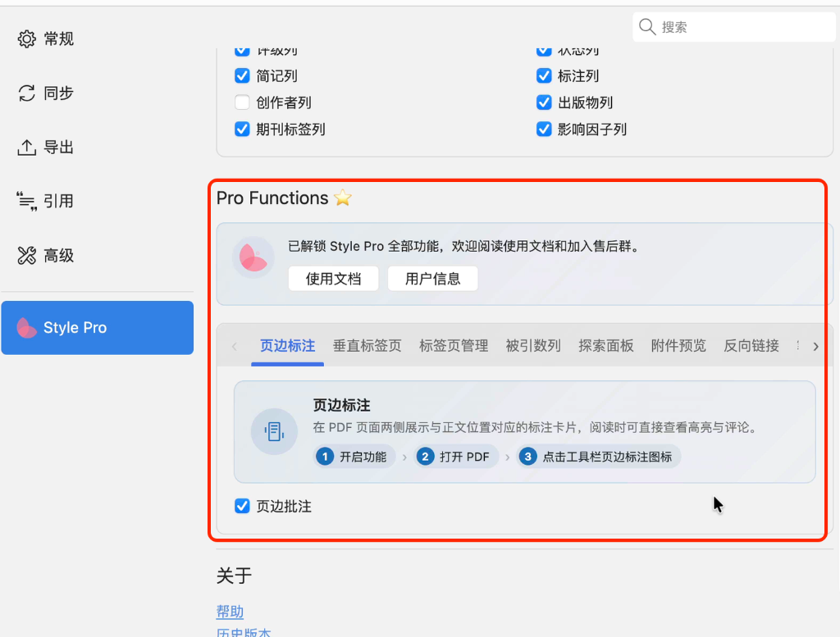
Task: Click the bold 页边标注 card title
Action: [x=341, y=405]
